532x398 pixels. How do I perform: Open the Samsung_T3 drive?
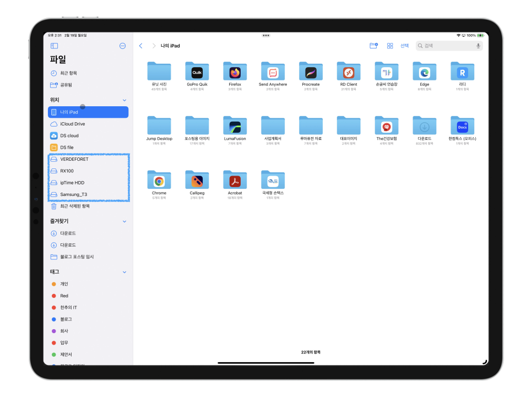[x=88, y=194]
